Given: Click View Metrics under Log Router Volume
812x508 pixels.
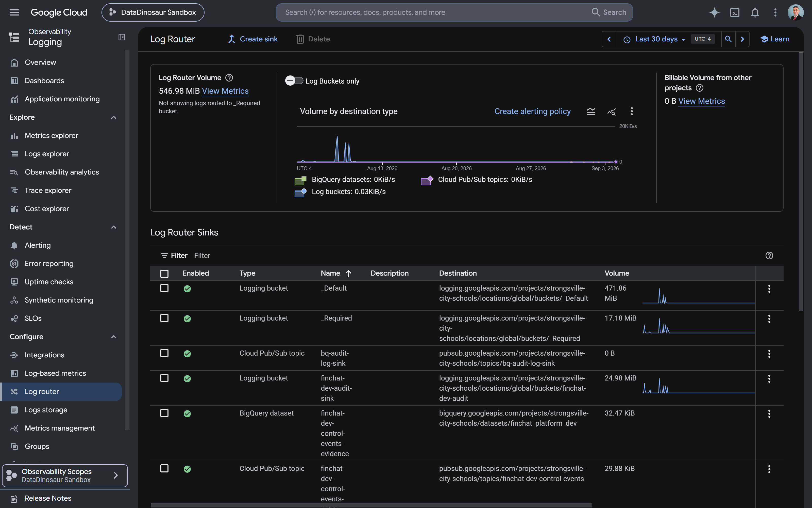Looking at the screenshot, I should (x=225, y=91).
